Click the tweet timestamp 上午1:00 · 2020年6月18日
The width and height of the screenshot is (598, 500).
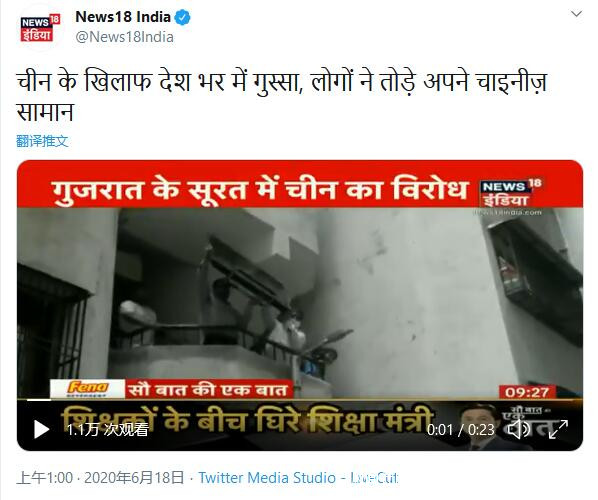coord(100,477)
